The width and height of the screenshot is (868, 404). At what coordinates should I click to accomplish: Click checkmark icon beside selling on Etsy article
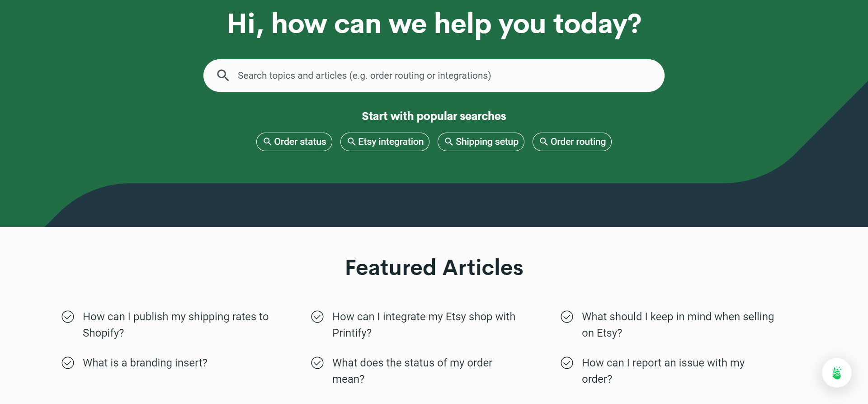(x=567, y=317)
